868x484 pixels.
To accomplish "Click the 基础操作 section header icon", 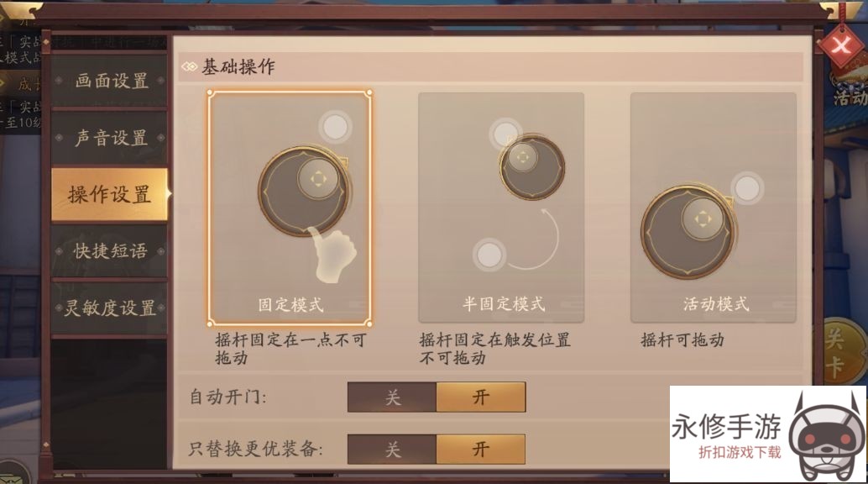I will (x=189, y=67).
